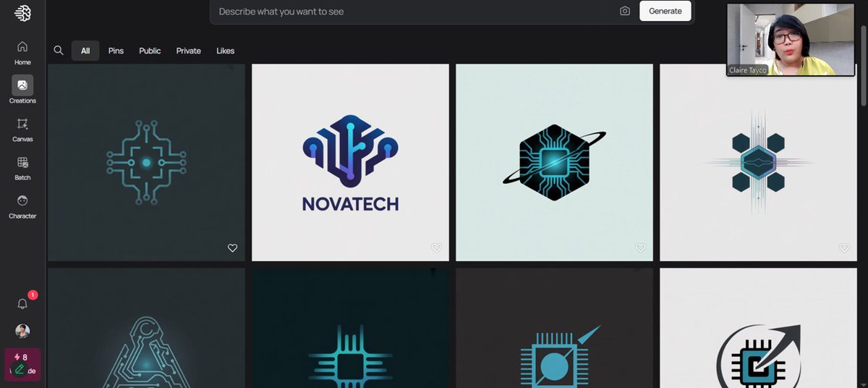The height and width of the screenshot is (388, 868).
Task: Open the Character tool in sidebar
Action: tap(22, 206)
